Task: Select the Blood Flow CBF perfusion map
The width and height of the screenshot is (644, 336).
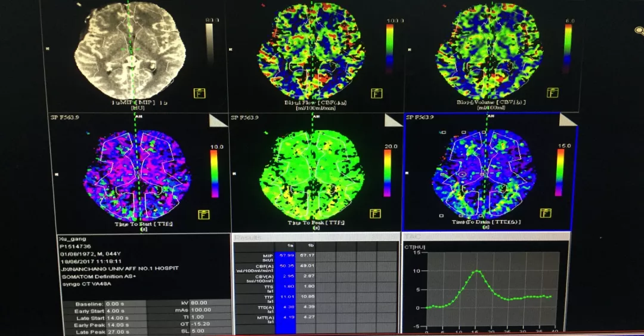Action: pos(311,51)
